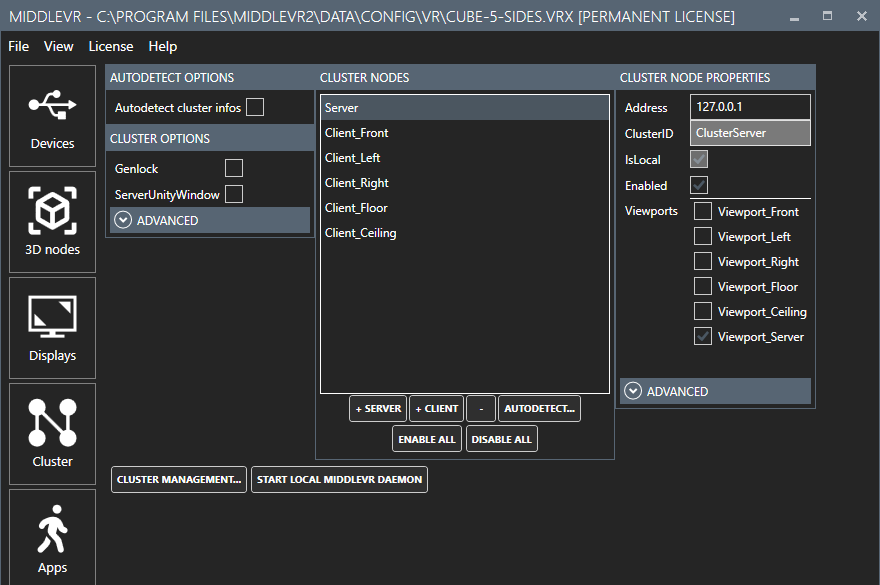Maximize the MiddleVR window
Screen dimensions: 880x585
click(x=827, y=16)
